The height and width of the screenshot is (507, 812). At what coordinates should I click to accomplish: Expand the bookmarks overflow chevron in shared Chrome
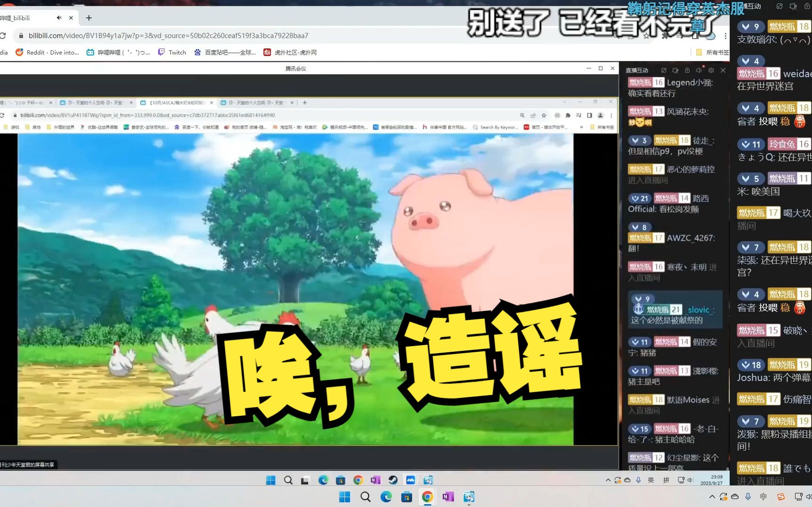(581, 127)
